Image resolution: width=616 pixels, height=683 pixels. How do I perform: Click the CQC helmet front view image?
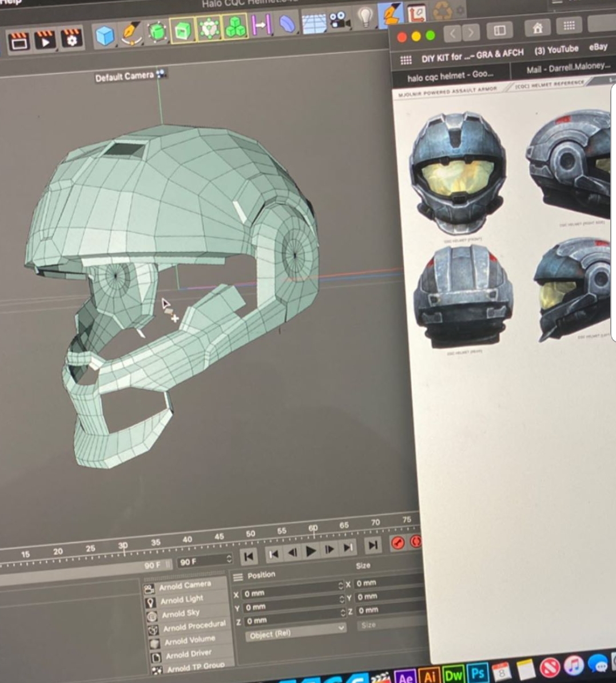click(458, 173)
